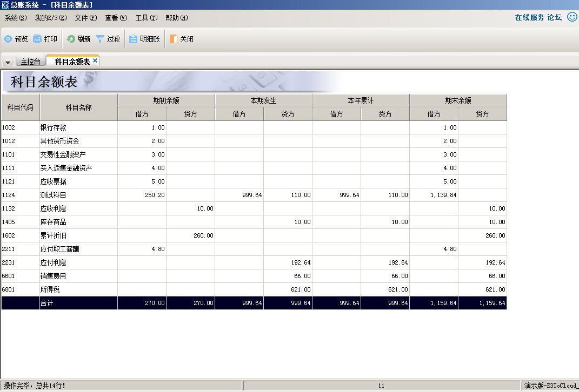Click the smiley face icon
Image resolution: width=579 pixels, height=392 pixels.
[572, 17]
